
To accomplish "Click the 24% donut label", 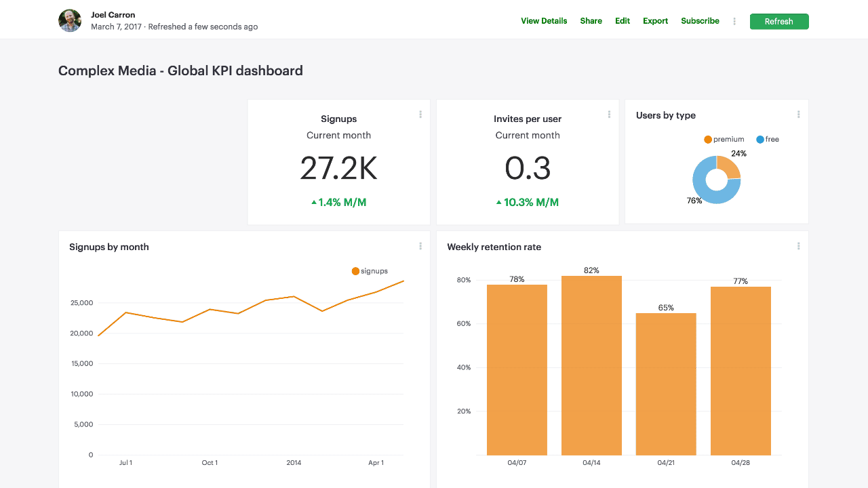I will click(x=738, y=154).
